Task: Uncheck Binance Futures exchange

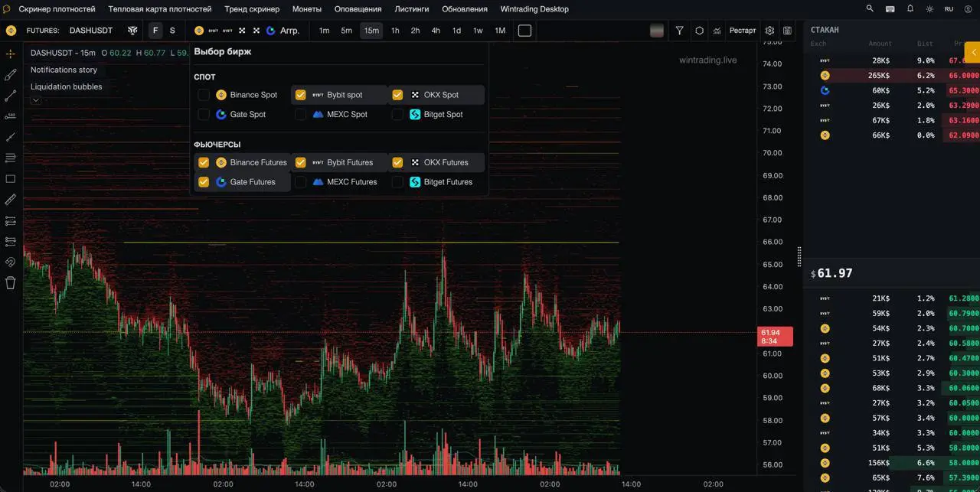Action: click(x=204, y=162)
